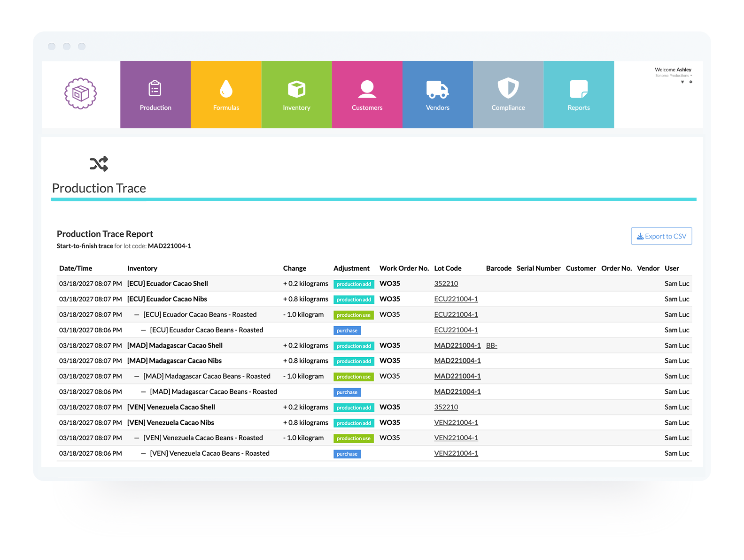Click the purple box logo home icon
Image resolution: width=744 pixels, height=560 pixels.
(x=80, y=93)
